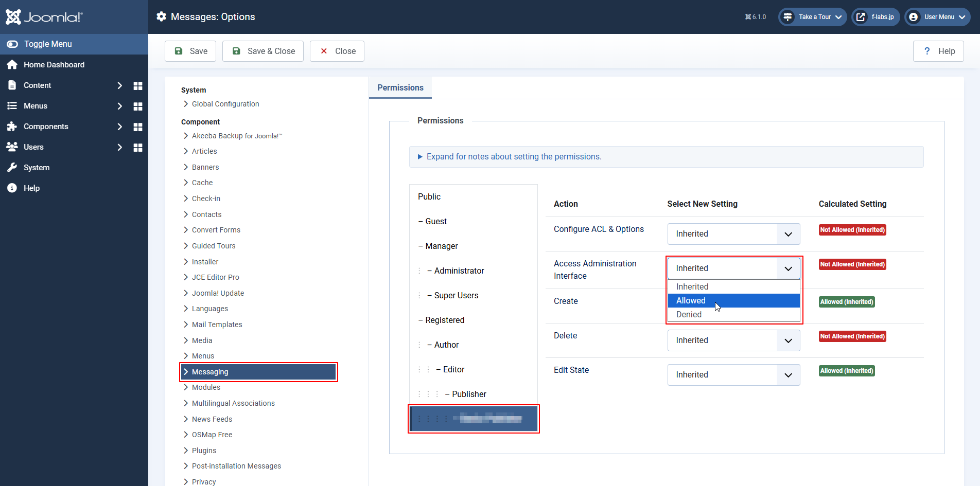This screenshot has width=980, height=486.
Task: Click the Joomla logo in header
Action: [x=44, y=17]
